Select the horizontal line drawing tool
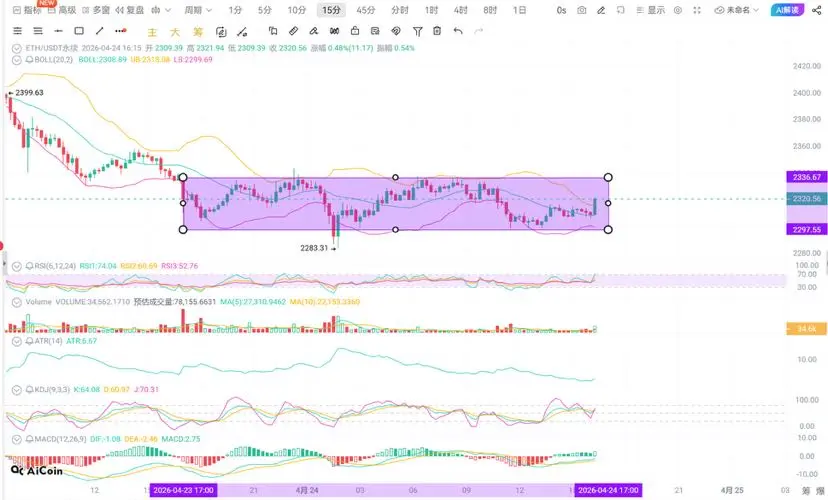 (x=58, y=31)
